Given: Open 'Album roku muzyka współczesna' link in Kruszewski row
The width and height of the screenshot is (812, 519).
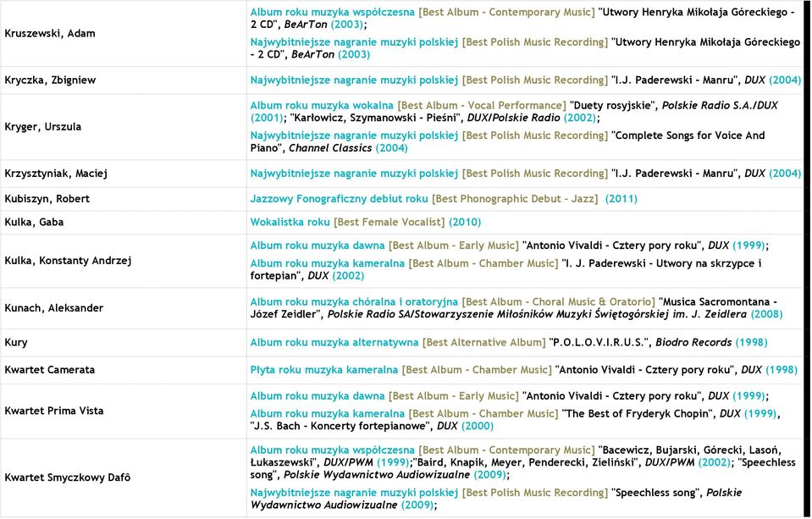Looking at the screenshot, I should coord(333,12).
